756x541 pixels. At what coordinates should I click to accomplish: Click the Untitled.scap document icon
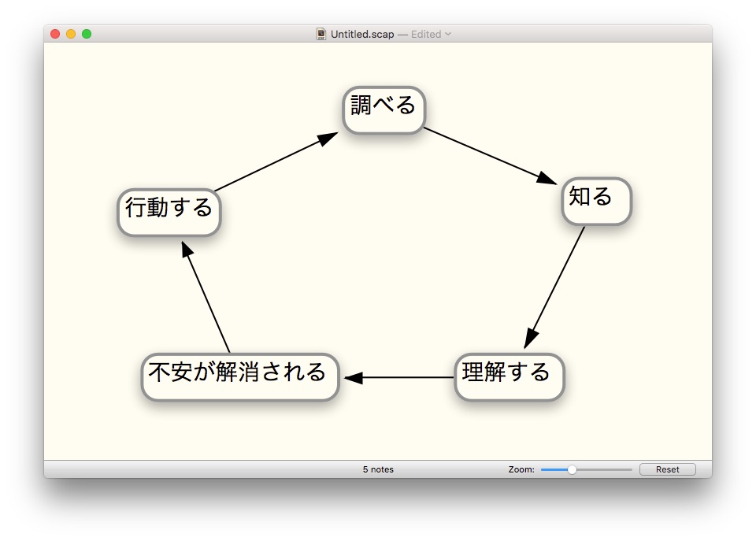[x=321, y=34]
